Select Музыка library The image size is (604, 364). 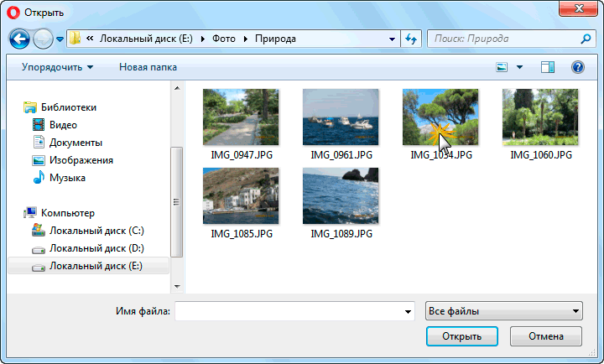tap(67, 178)
